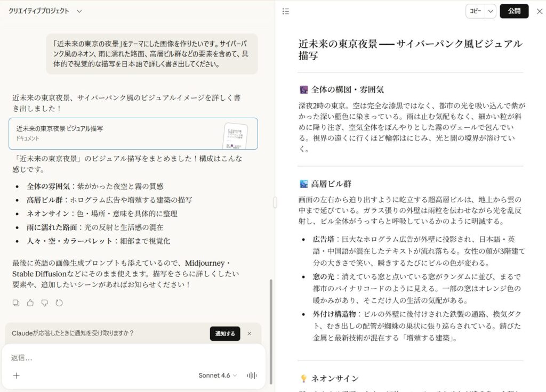The width and height of the screenshot is (546, 392).
Task: Expand the arrow next to コピー button
Action: 491,11
